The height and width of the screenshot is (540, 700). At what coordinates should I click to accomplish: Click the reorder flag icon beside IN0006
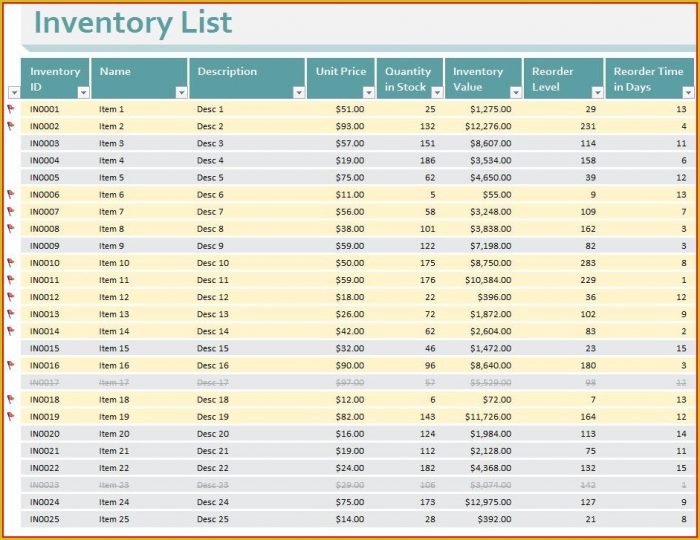pos(11,194)
